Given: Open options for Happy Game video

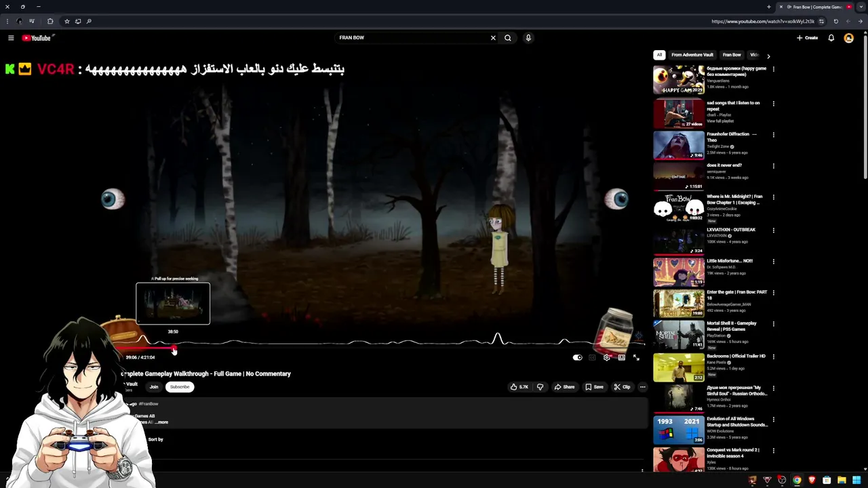Looking at the screenshot, I should coord(774,69).
